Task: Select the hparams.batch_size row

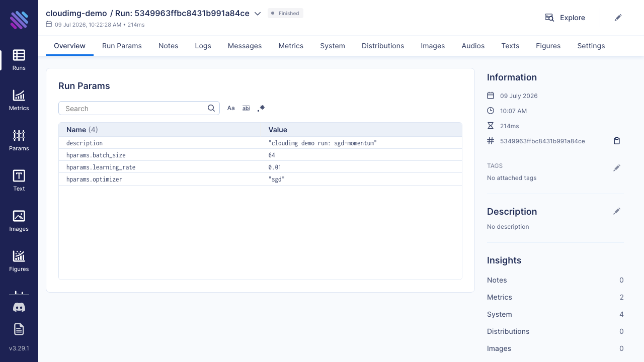Action: [260, 155]
